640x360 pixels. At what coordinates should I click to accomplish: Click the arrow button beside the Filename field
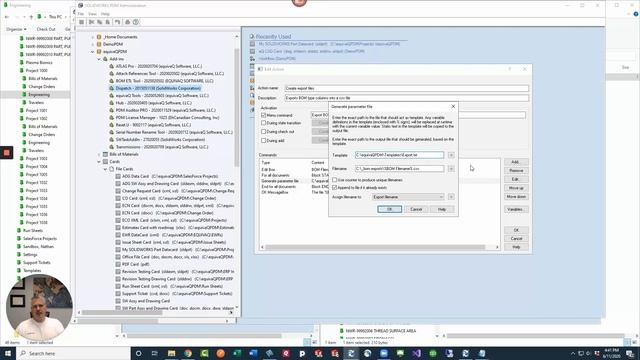[451, 169]
